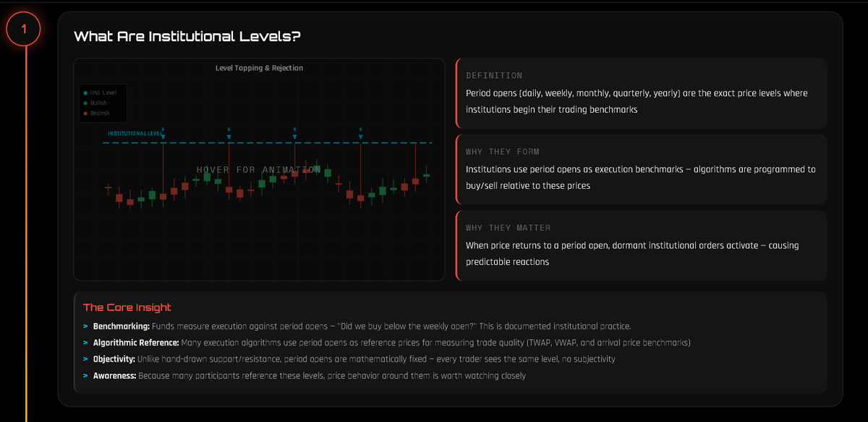
Task: Click the bold 'Algorithmic Reference:' label
Action: 136,342
